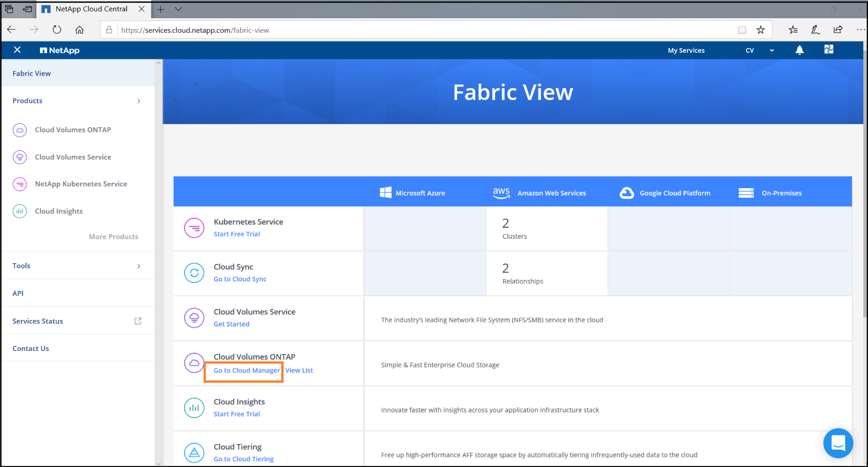The height and width of the screenshot is (467, 868).
Task: Click the Go to Cloud Manager link
Action: pos(247,370)
